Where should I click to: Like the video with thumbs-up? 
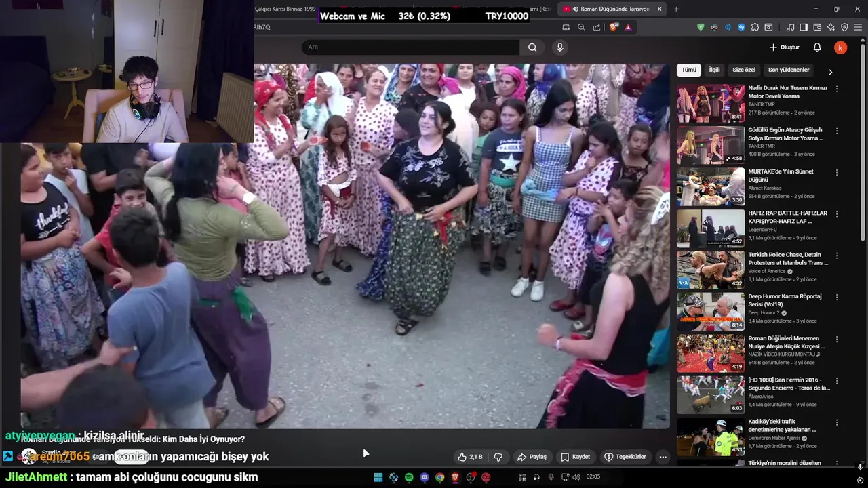coord(471,457)
